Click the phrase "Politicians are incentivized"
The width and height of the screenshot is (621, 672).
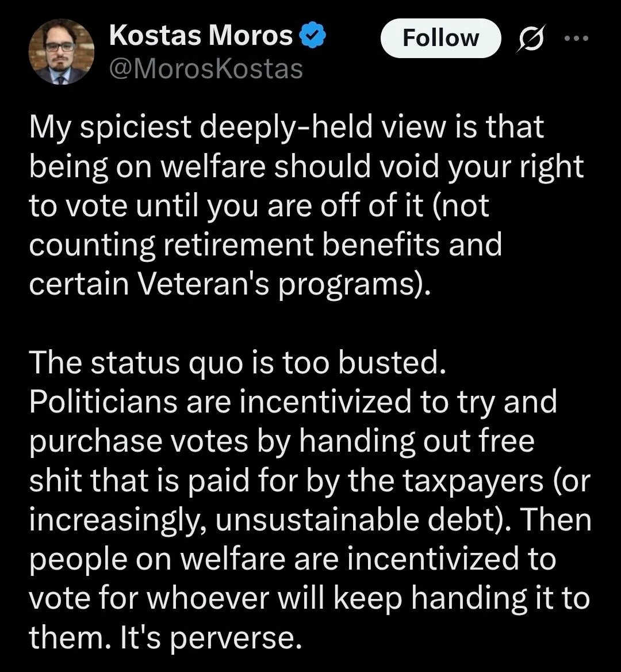(x=220, y=402)
